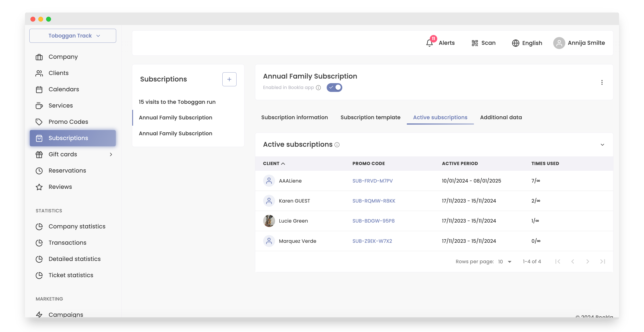Image resolution: width=644 pixels, height=332 pixels.
Task: Click info icon next to Active subscriptions heading
Action: (x=337, y=145)
